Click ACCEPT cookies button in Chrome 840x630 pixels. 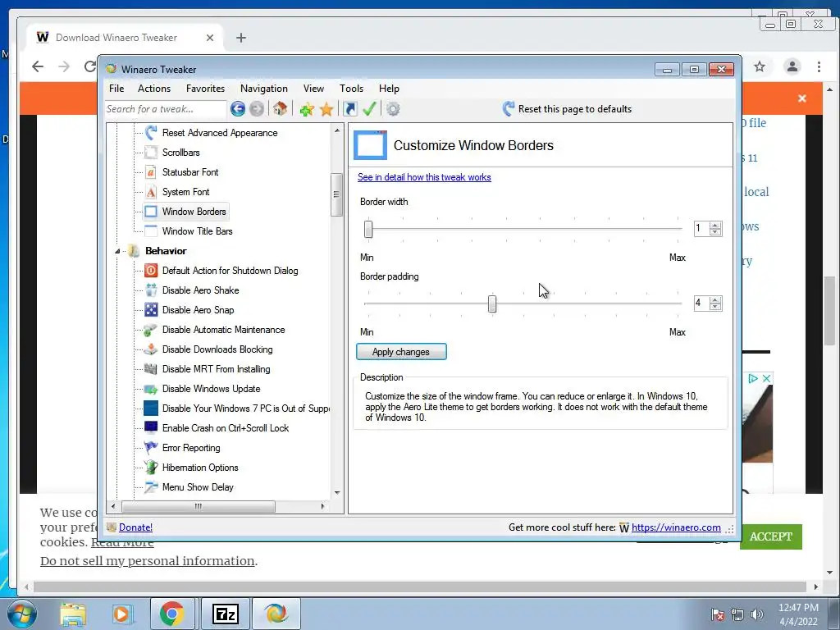[x=771, y=536]
